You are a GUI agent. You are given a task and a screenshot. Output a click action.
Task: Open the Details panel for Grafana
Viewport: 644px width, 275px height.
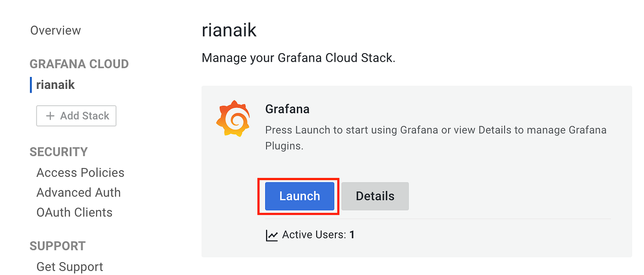click(375, 196)
